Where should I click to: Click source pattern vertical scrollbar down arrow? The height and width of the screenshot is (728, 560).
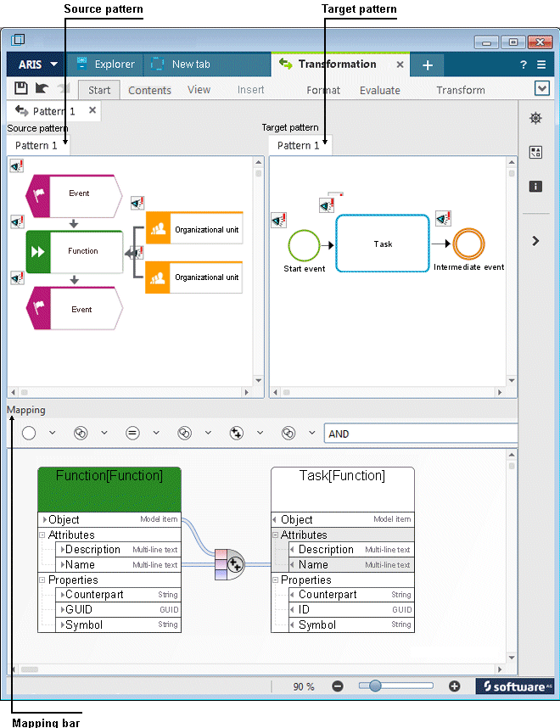259,380
